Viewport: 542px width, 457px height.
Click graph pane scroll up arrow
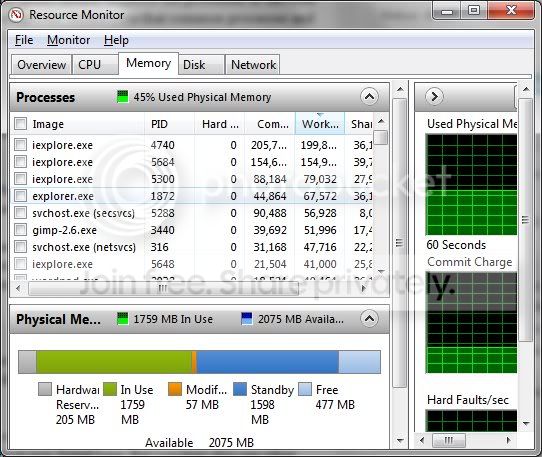click(526, 90)
